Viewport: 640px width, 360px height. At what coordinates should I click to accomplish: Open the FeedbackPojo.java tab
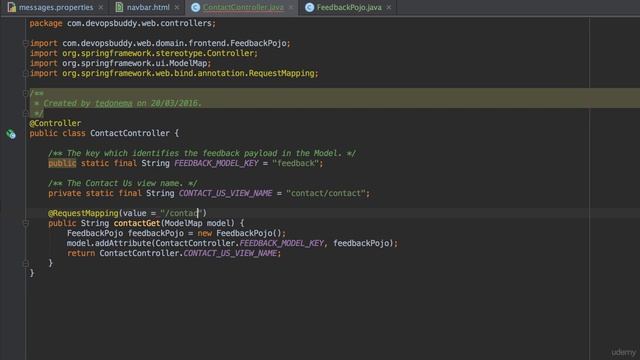349,7
